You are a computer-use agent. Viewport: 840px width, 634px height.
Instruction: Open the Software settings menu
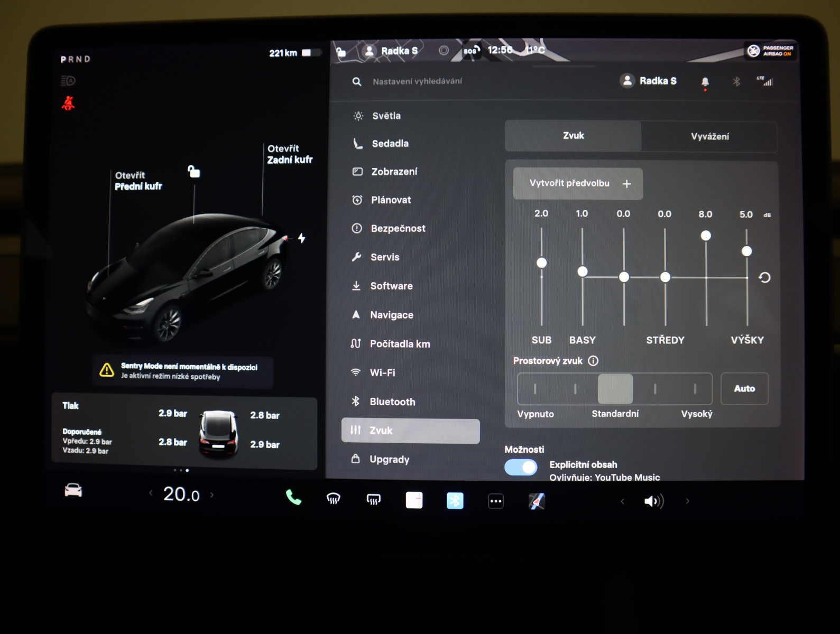click(391, 286)
